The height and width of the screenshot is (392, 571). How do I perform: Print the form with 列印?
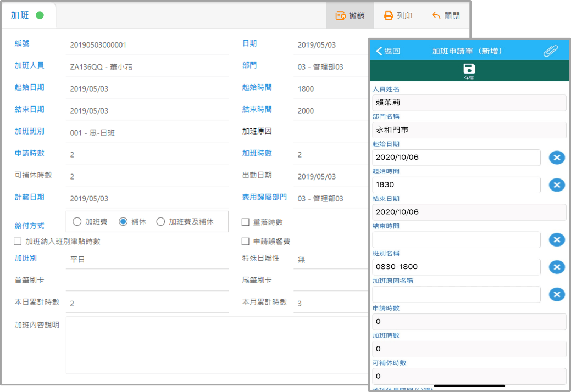(x=398, y=15)
